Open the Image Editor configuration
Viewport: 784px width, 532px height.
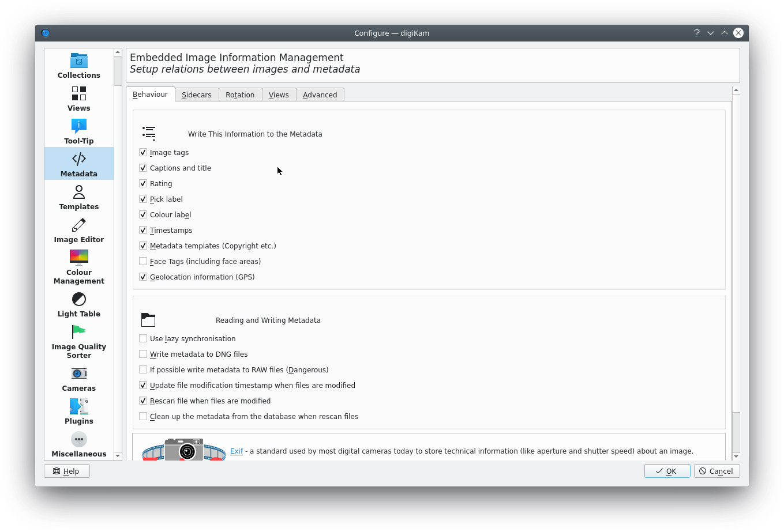click(79, 230)
